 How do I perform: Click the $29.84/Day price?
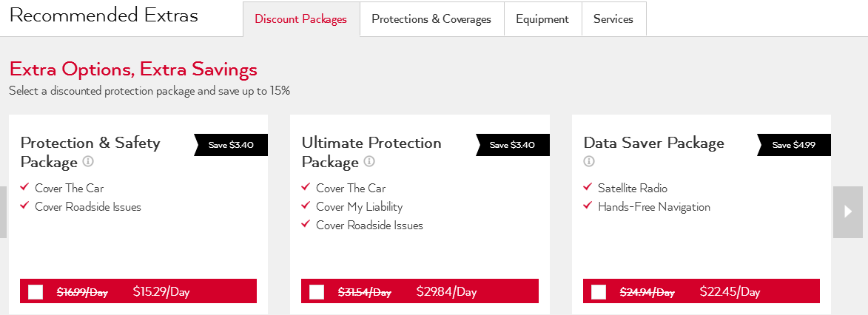(446, 291)
